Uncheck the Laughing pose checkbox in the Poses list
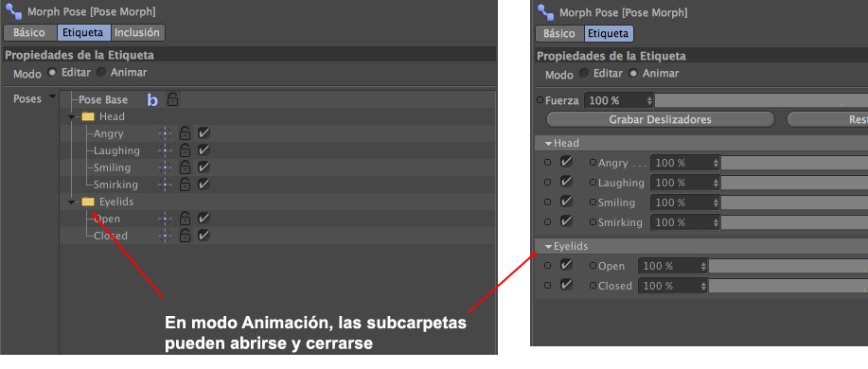 coord(204,149)
